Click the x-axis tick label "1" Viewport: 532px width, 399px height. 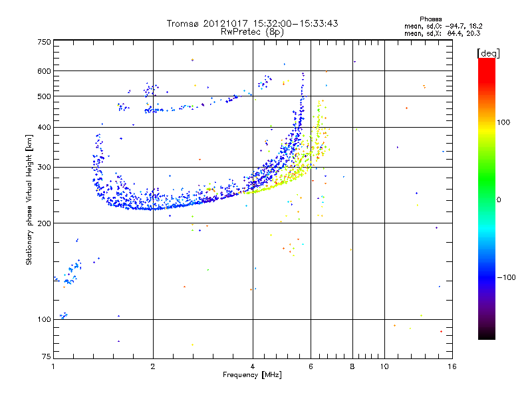[x=53, y=366]
